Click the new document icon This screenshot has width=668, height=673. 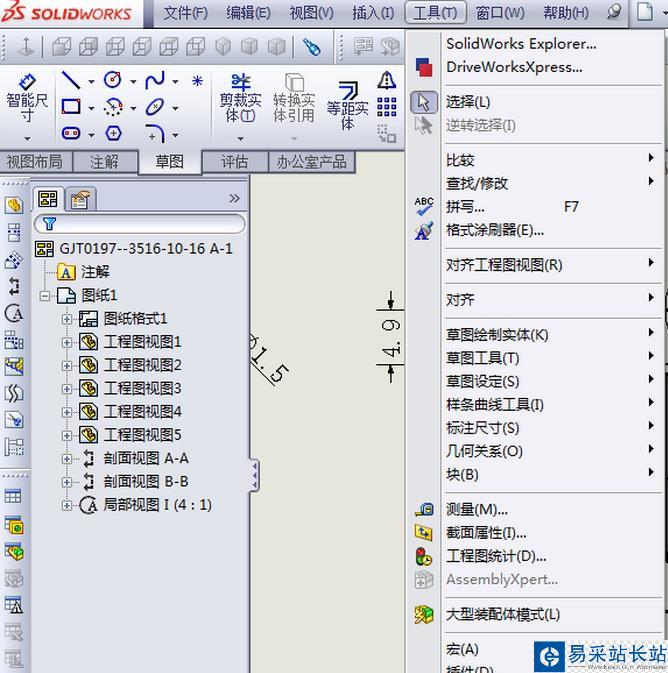[645, 11]
